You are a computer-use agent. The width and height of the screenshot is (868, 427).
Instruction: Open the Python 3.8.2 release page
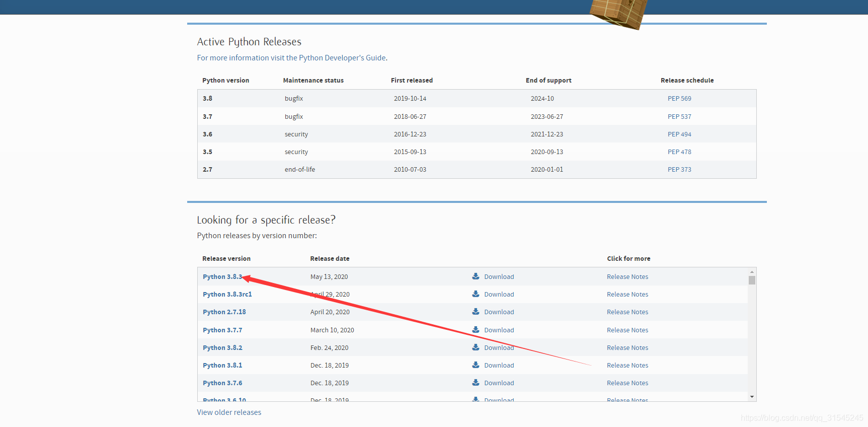click(222, 348)
